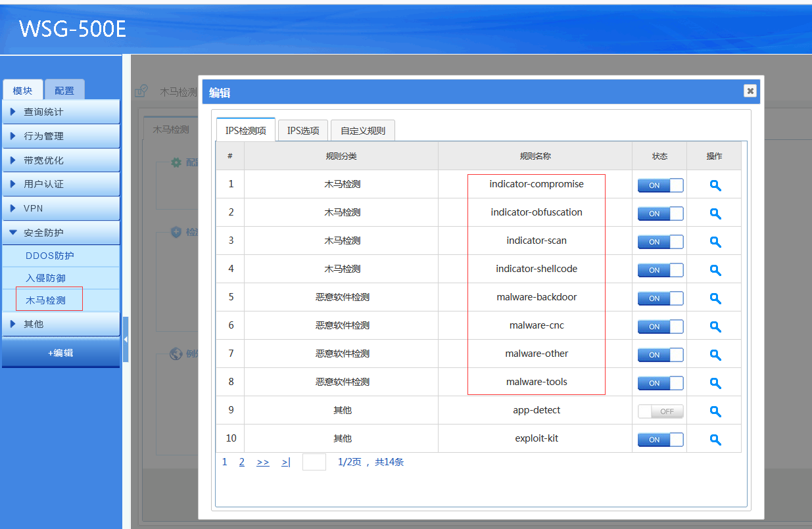View details of indicator-shellcode rule
The width and height of the screenshot is (812, 529).
[715, 270]
